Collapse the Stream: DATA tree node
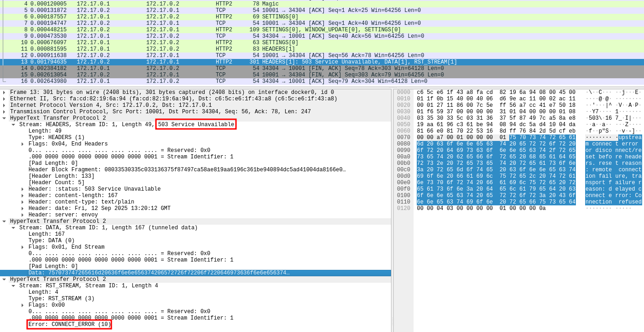This screenshot has height=332, width=644. click(13, 228)
